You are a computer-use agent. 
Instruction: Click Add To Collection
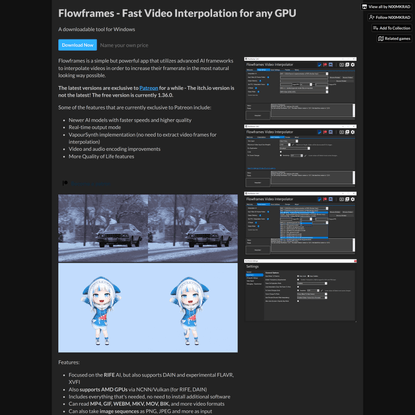(x=392, y=28)
